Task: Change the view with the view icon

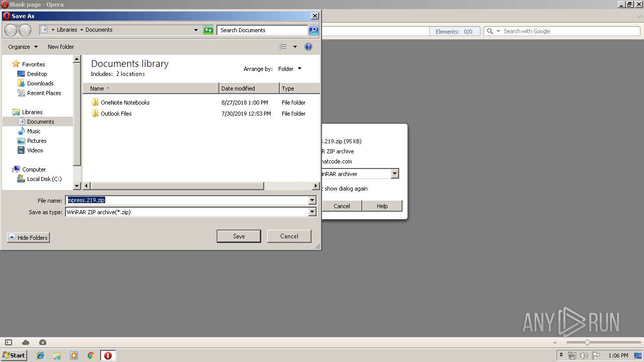Action: click(283, 47)
